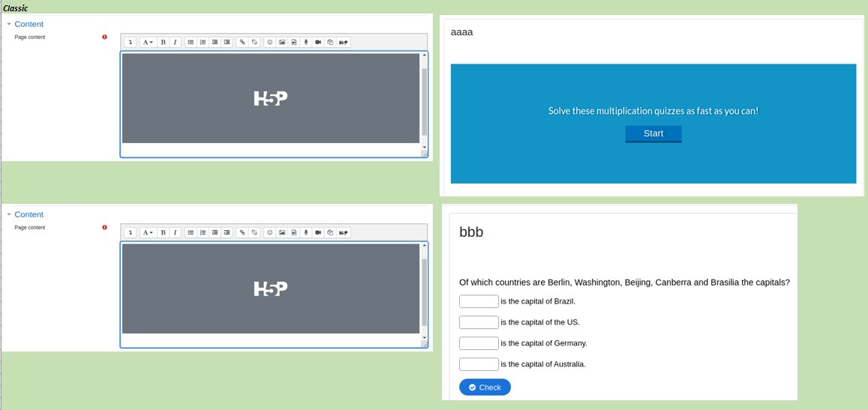This screenshot has width=868, height=410.
Task: Select H5P placeholder in editor beside bbb preview
Action: [271, 289]
